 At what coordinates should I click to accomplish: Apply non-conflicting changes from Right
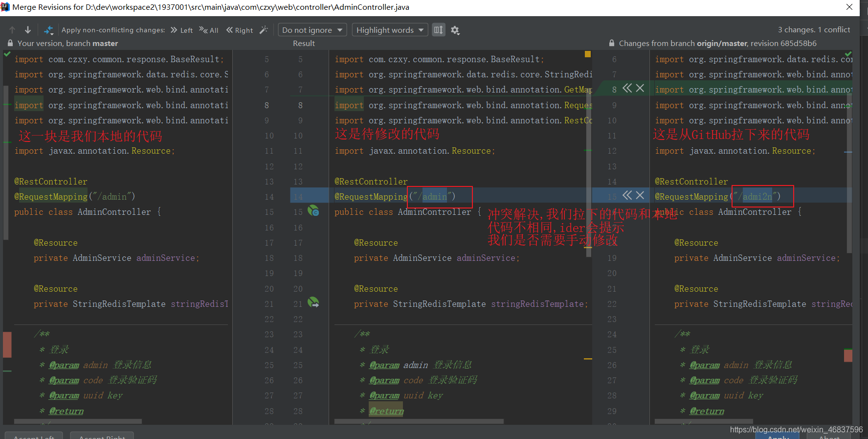pyautogui.click(x=240, y=30)
